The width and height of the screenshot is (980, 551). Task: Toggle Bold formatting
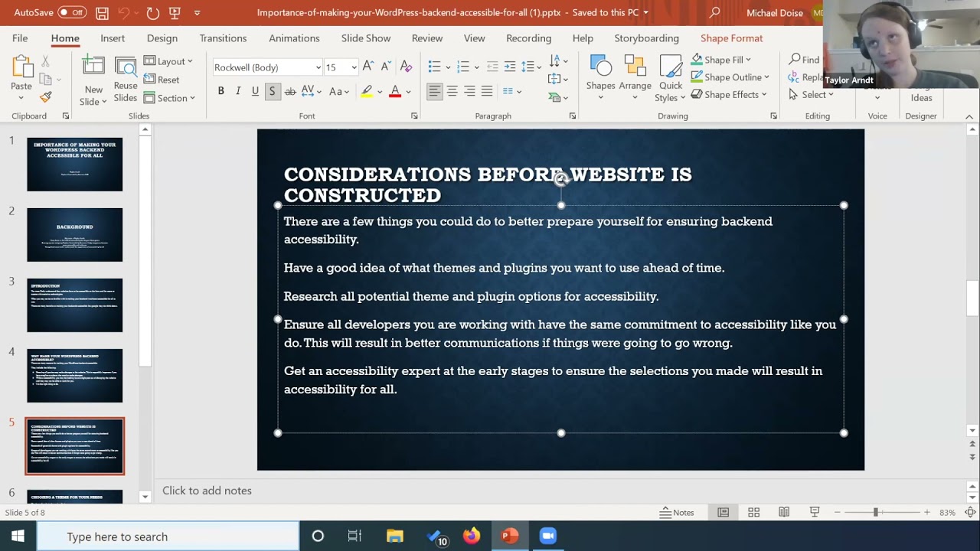[220, 91]
